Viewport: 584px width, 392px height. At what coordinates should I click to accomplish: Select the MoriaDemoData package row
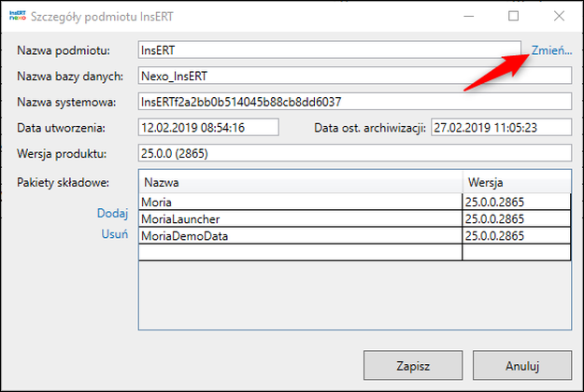[x=299, y=236]
